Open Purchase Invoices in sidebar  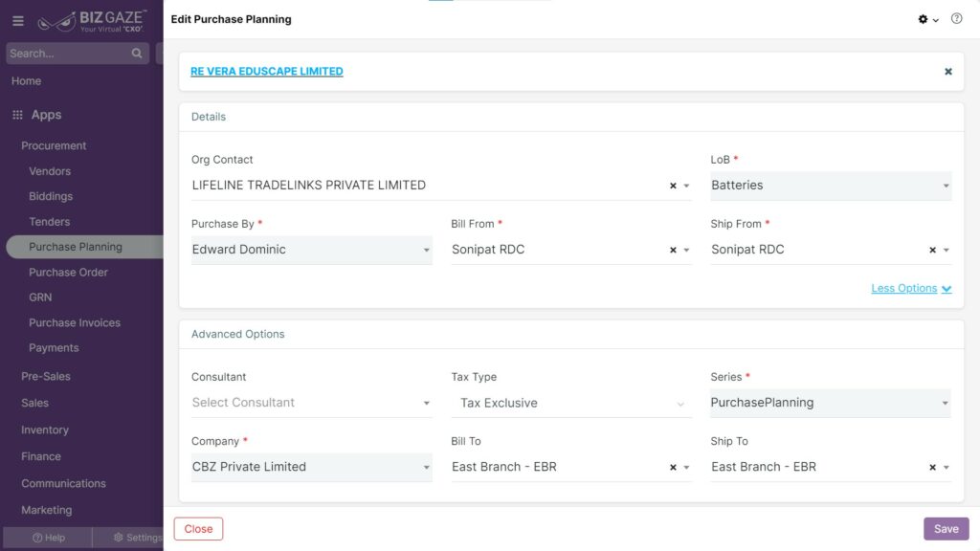75,323
